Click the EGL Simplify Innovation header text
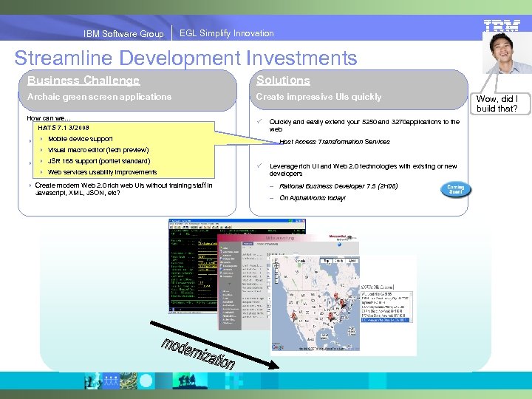532x399 pixels. [x=227, y=33]
